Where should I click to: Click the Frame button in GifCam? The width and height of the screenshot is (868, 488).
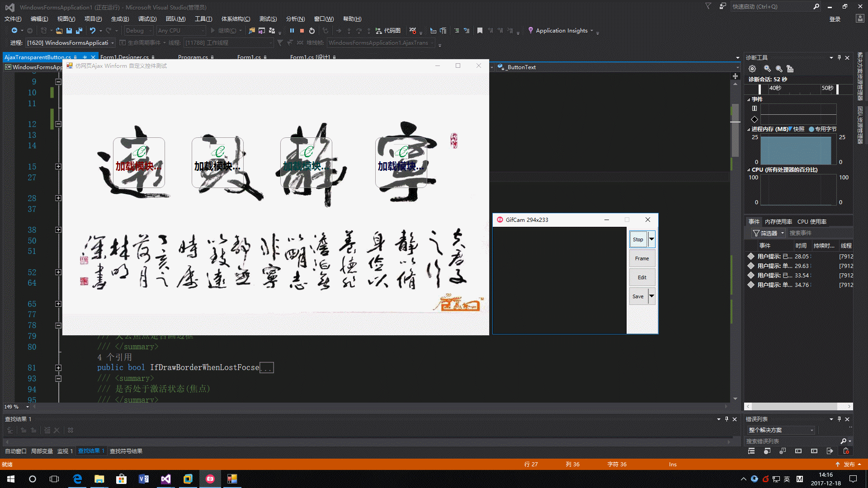[642, 258]
